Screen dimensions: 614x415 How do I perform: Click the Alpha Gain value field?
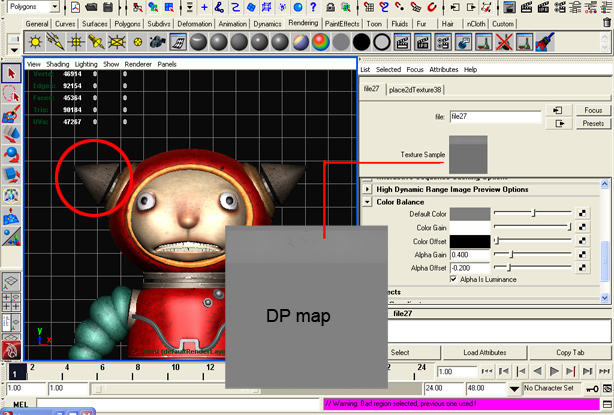(470, 254)
